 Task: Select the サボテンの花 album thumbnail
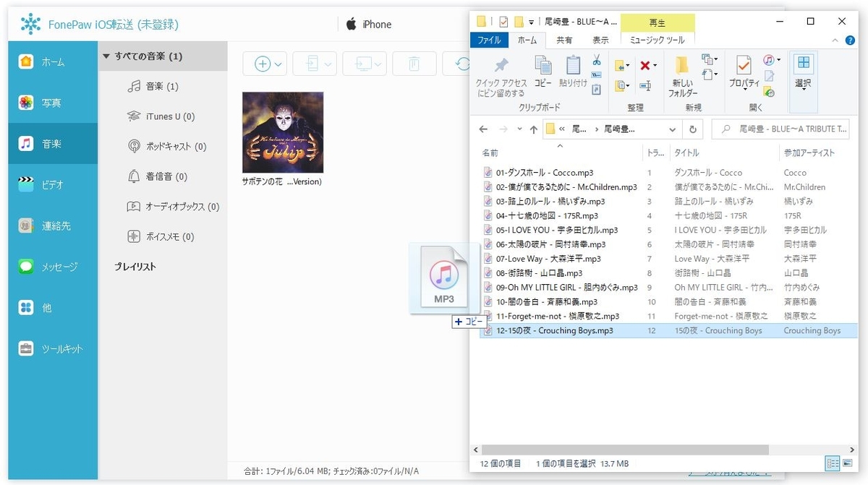pos(283,132)
